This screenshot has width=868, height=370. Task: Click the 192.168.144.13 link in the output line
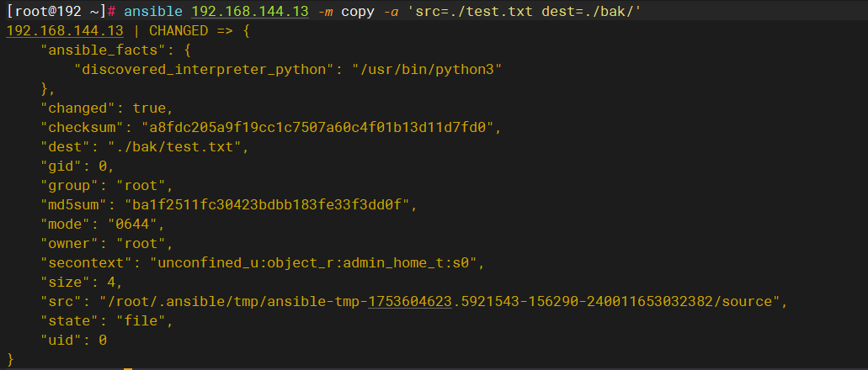point(65,30)
